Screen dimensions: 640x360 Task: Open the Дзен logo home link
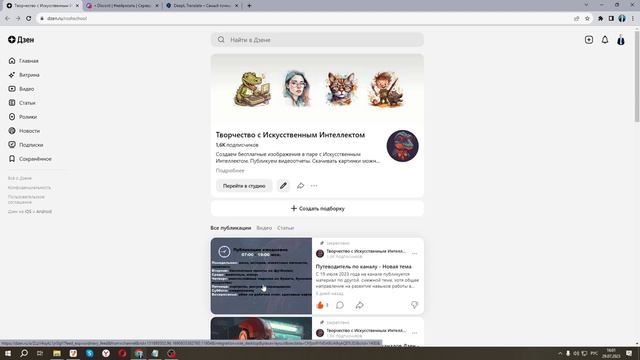point(21,40)
